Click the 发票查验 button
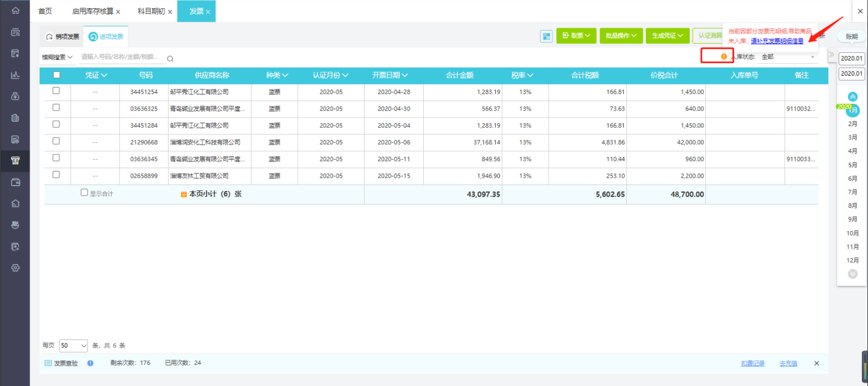The height and width of the screenshot is (386, 868). point(61,363)
